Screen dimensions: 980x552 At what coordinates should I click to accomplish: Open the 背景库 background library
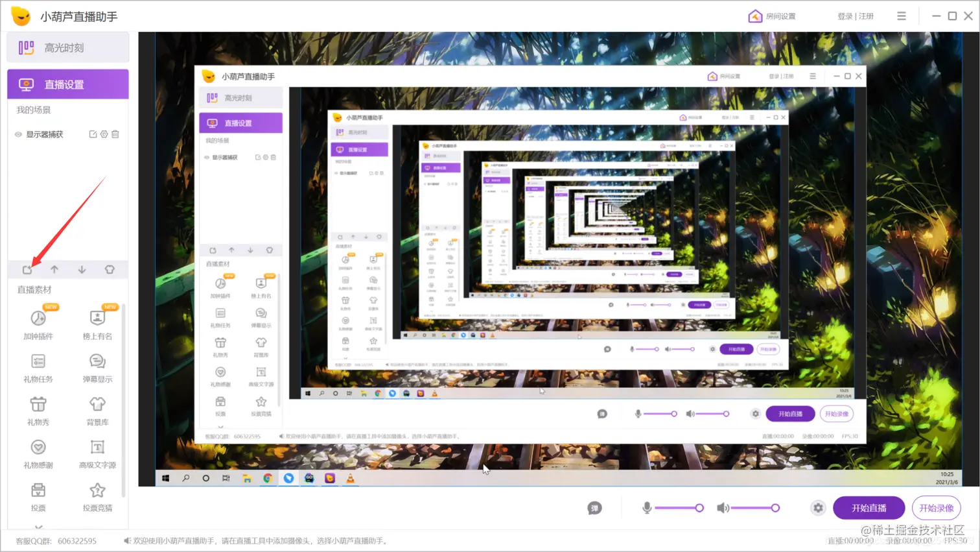point(97,411)
